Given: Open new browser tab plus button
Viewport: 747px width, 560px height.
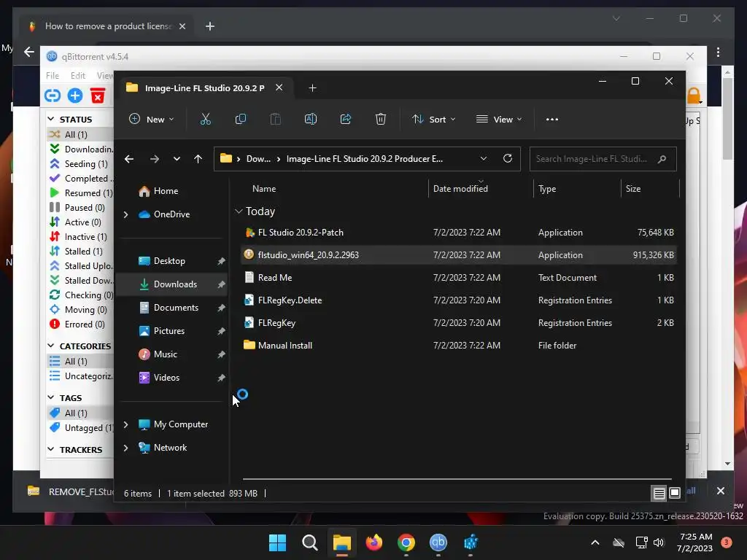Looking at the screenshot, I should point(210,26).
